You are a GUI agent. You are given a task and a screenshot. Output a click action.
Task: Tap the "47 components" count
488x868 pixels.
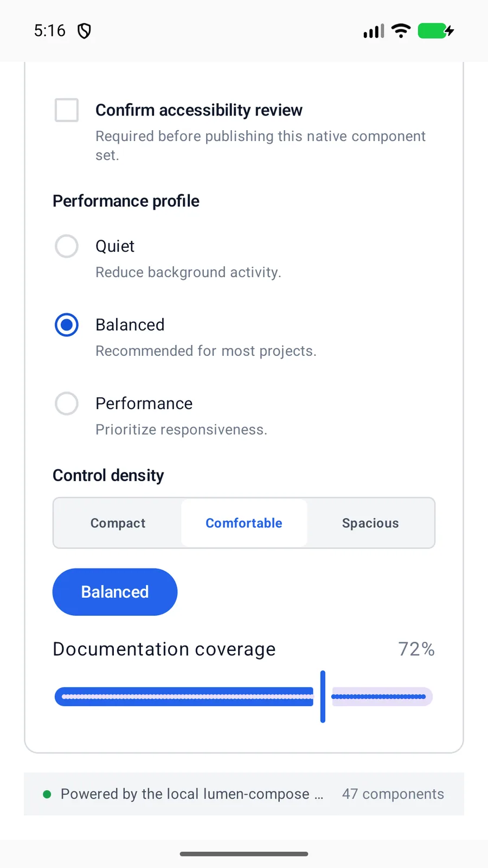[393, 794]
